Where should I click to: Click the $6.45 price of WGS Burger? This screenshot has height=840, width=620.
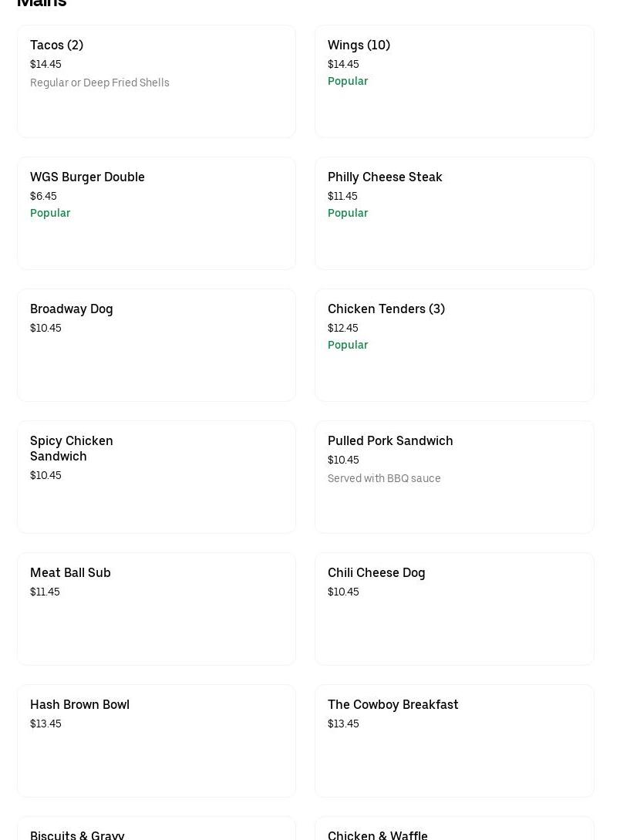pyautogui.click(x=43, y=196)
